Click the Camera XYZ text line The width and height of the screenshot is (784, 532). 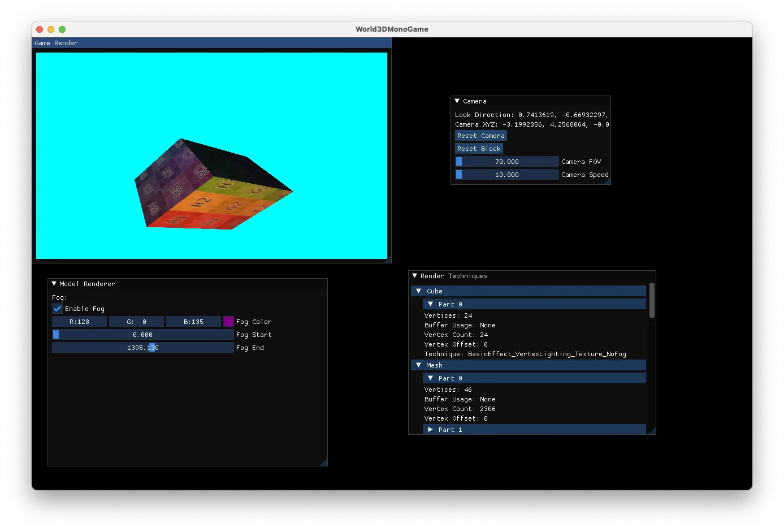coord(532,124)
